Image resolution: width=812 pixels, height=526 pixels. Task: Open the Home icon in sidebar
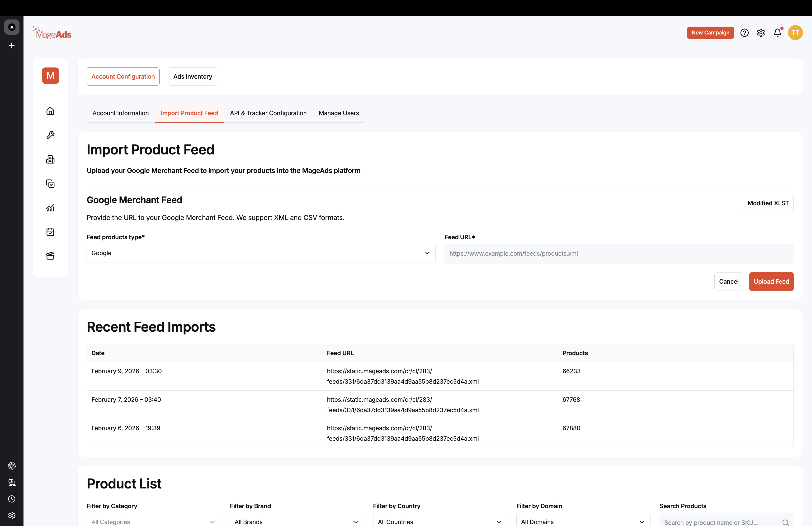click(x=50, y=111)
